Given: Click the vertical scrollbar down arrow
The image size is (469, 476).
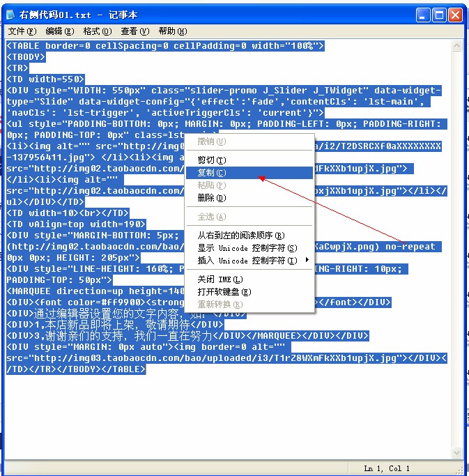Looking at the screenshot, I should (x=457, y=452).
